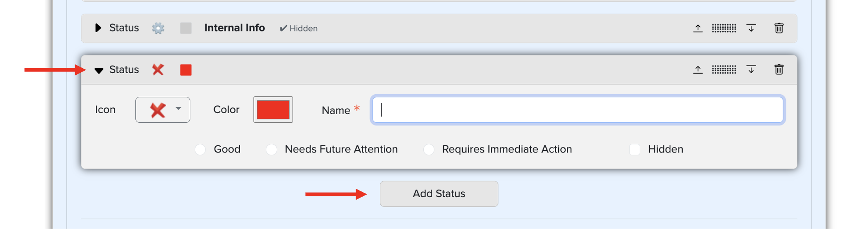
Task: Collapse the expanded red X status
Action: (x=99, y=70)
